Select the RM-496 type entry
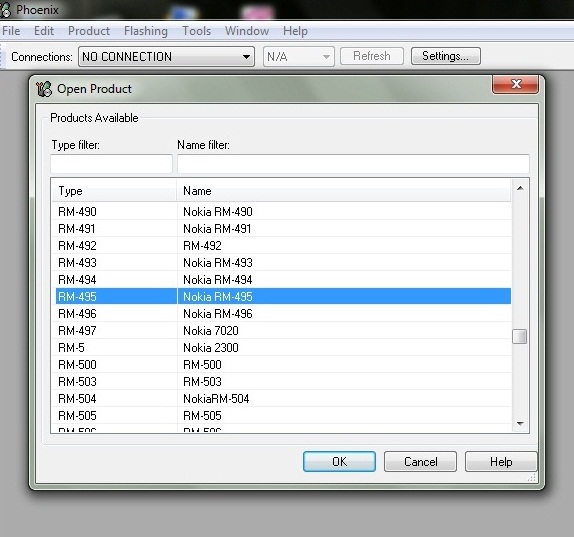 (x=77, y=314)
